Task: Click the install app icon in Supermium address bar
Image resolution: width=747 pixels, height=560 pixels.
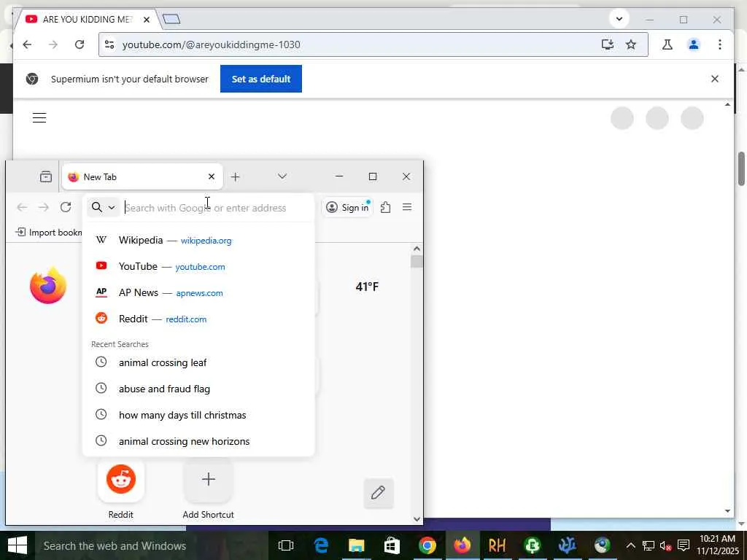Action: [x=607, y=44]
